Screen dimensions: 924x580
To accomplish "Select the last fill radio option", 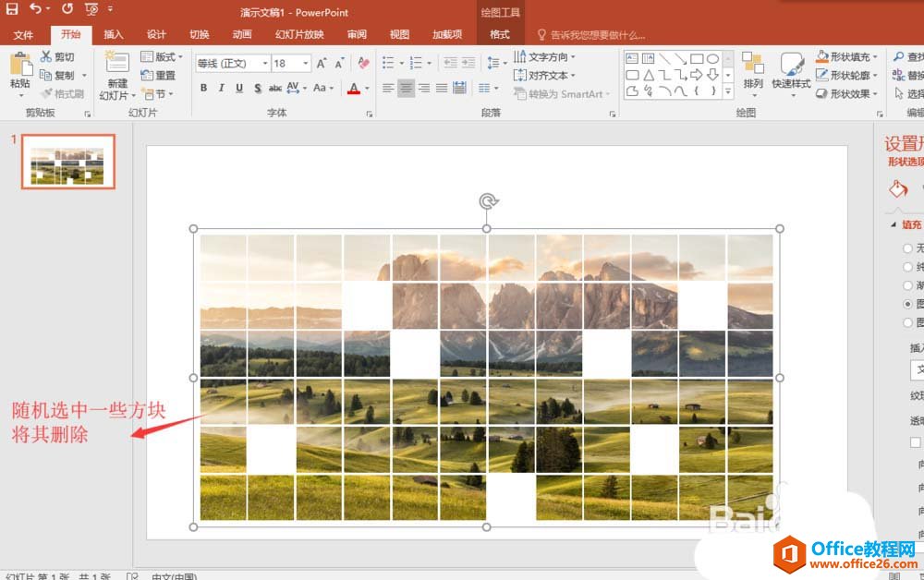I will point(907,322).
